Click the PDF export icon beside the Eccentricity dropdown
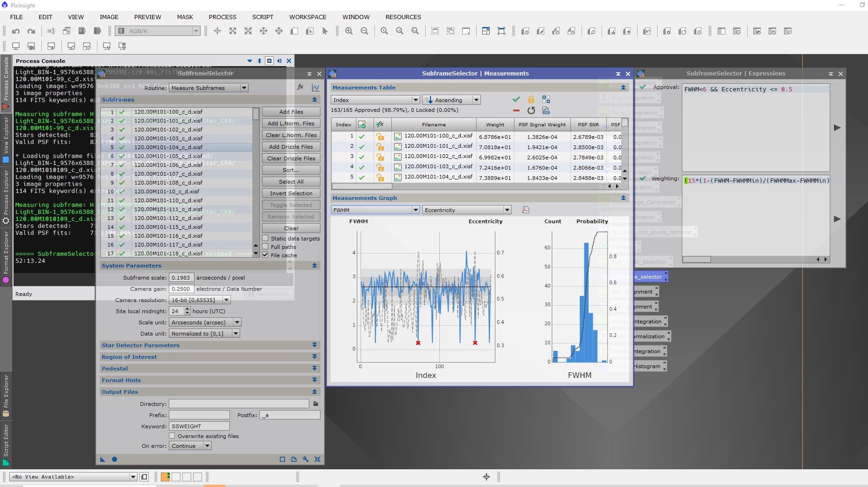868x487 pixels. [526, 210]
